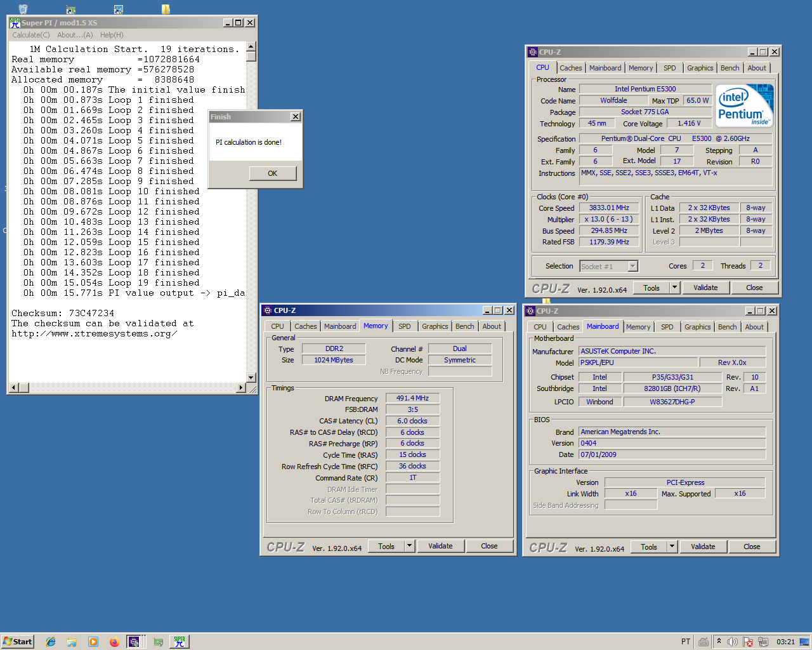Click Validate in the CPU-Z CPU window
This screenshot has width=812, height=650.
[x=705, y=288]
